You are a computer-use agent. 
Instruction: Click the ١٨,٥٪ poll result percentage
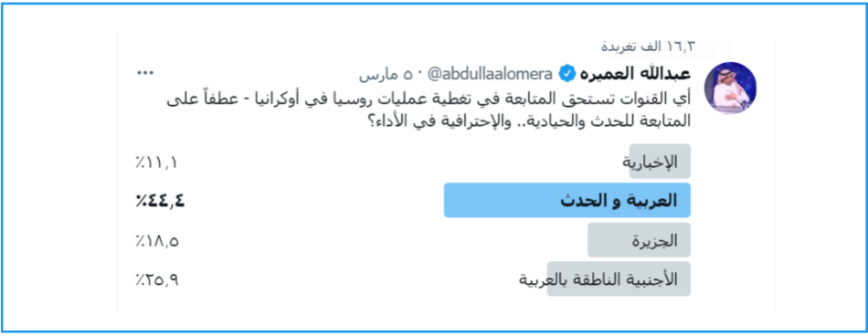point(157,241)
